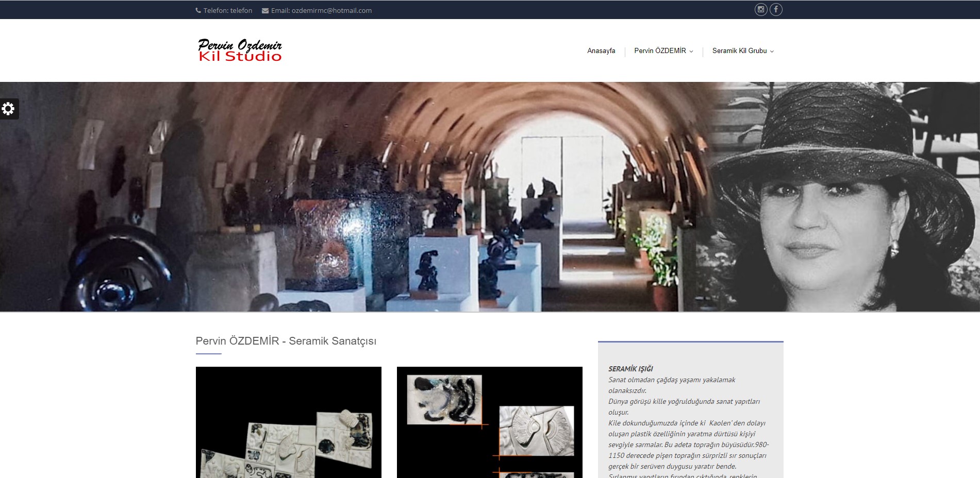980x478 pixels.
Task: Click the Telefon: telefon text
Action: pyautogui.click(x=228, y=10)
